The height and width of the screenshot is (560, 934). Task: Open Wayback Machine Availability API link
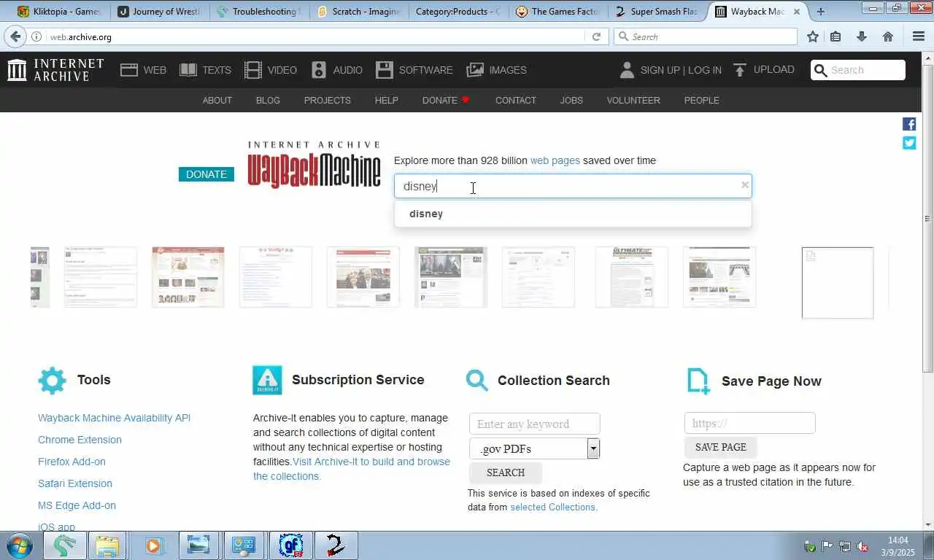(x=114, y=418)
